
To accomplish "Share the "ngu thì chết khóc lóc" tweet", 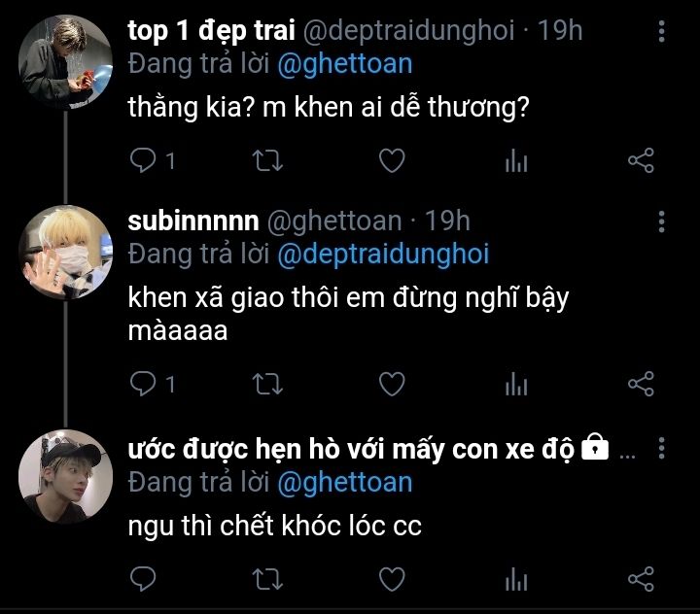I will point(641,579).
